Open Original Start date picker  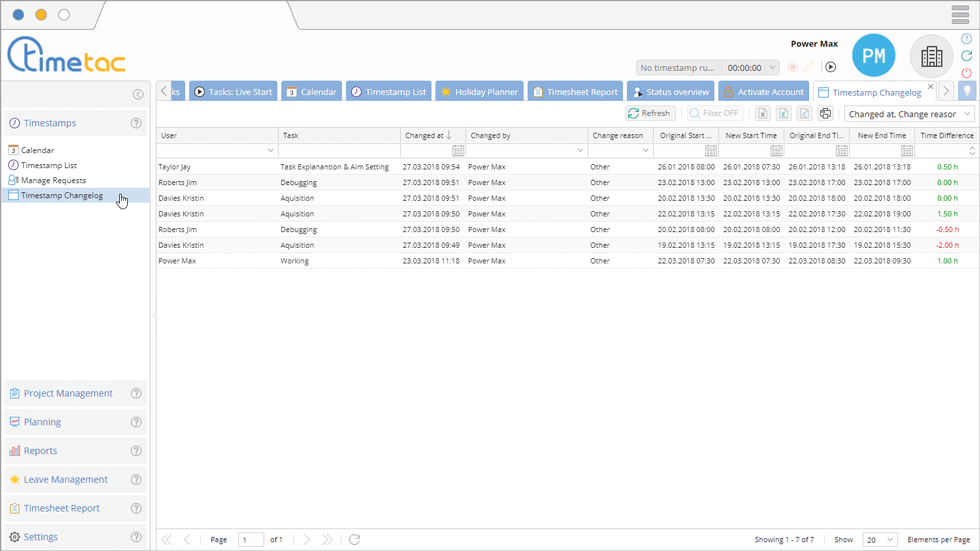[x=711, y=151]
